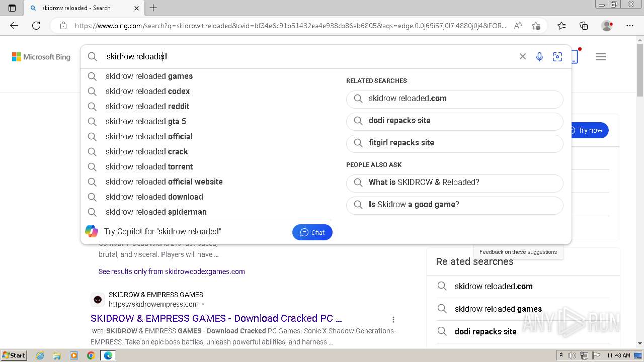Screen dimensions: 644x362
Task: Click into the skidrow reloaded search field
Action: (307, 57)
